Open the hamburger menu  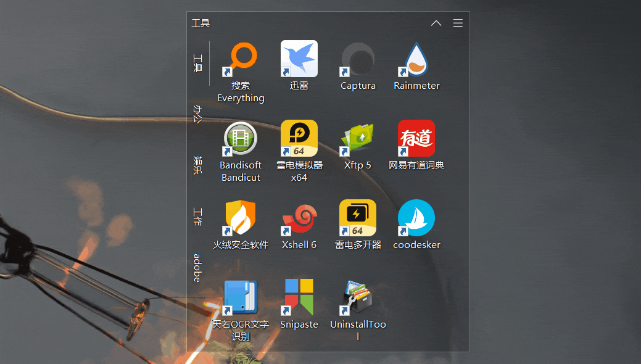[458, 23]
